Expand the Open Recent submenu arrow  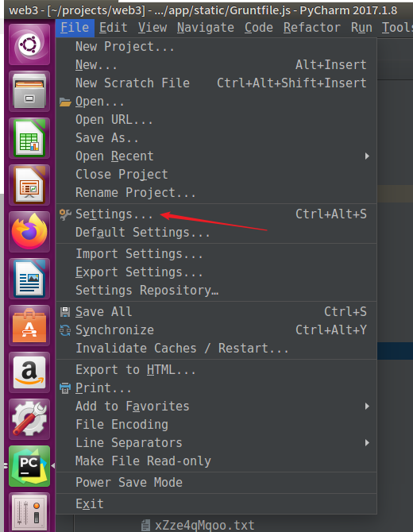[x=367, y=156]
